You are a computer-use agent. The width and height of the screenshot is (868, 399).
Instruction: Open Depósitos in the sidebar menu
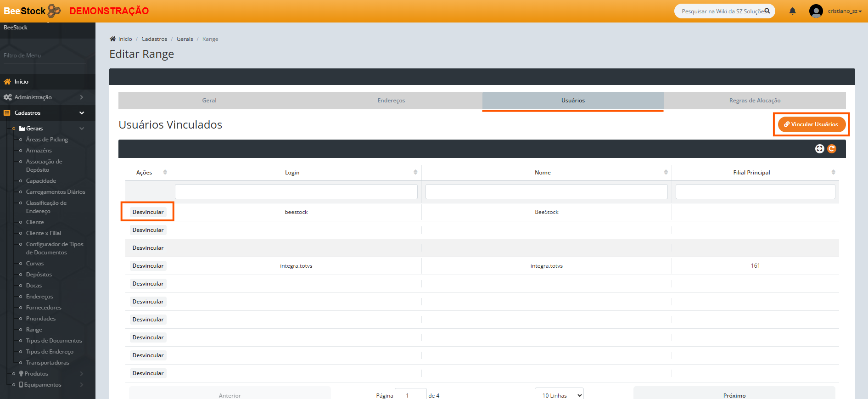[x=39, y=275]
